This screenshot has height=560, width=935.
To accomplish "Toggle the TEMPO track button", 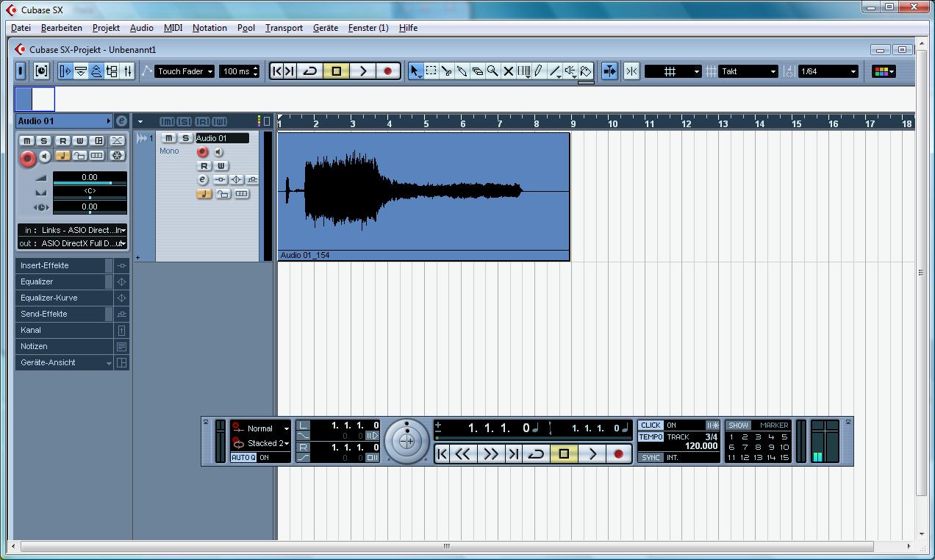I will pos(651,437).
